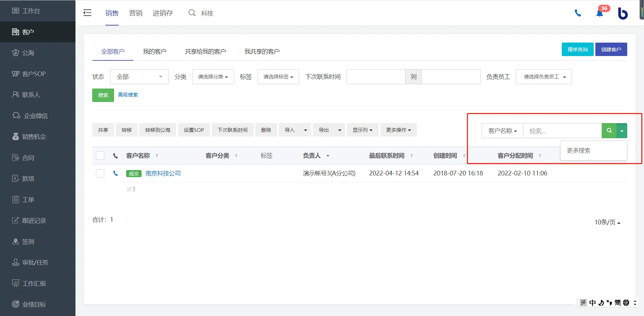Screen dimensions: 644x316
Task: Click the phone icon in top bar
Action: [x=578, y=13]
